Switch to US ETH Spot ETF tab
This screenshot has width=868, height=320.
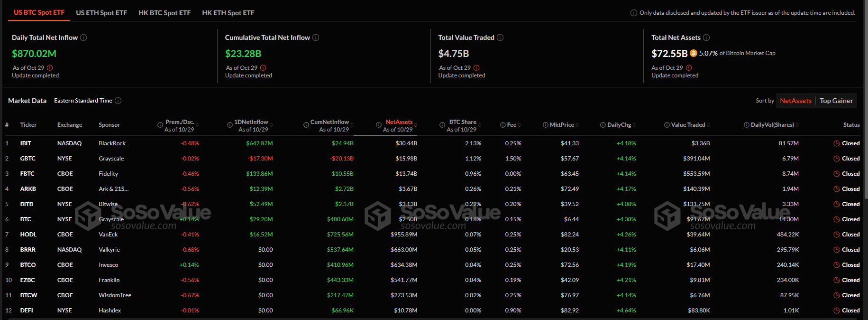pyautogui.click(x=101, y=13)
